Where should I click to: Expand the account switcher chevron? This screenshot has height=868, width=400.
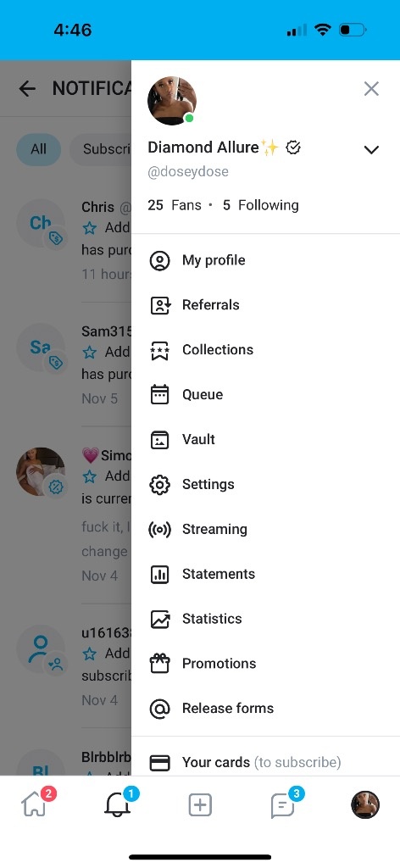(371, 149)
